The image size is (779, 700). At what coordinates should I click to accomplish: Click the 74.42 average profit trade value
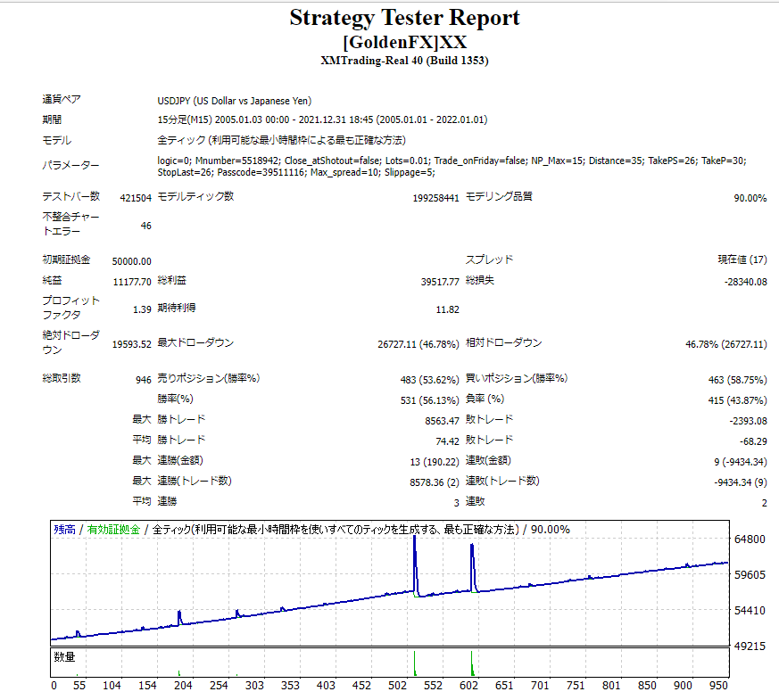pyautogui.click(x=448, y=441)
